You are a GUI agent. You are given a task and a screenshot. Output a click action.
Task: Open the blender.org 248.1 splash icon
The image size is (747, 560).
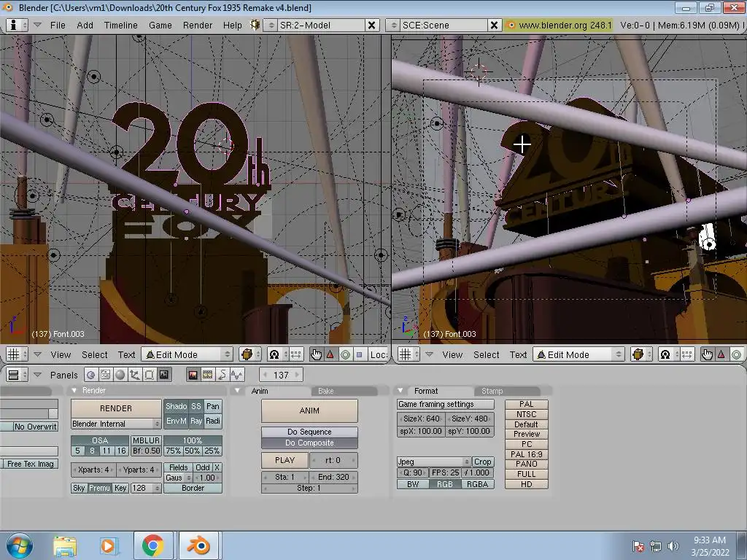click(x=511, y=26)
